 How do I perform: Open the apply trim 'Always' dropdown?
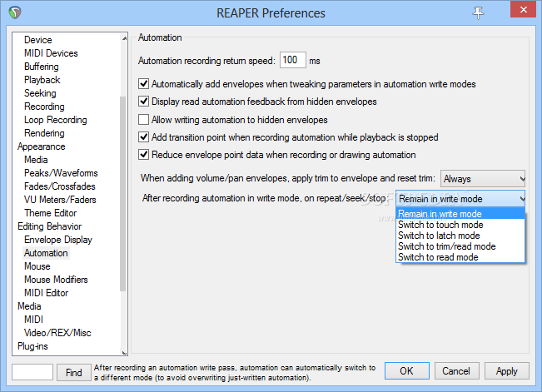483,179
